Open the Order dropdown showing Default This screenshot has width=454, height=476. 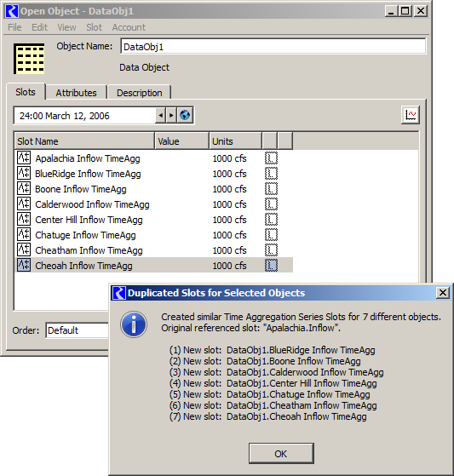click(x=78, y=330)
